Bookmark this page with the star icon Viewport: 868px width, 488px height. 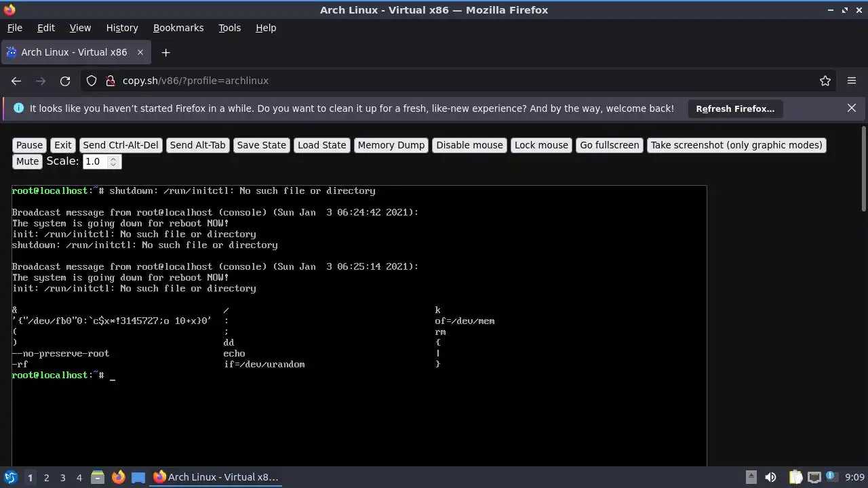coord(825,81)
